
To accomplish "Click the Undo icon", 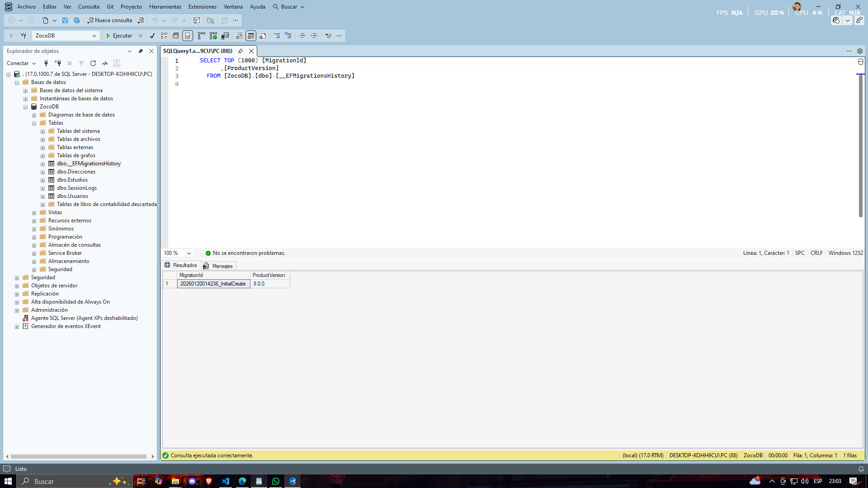I will click(x=155, y=20).
